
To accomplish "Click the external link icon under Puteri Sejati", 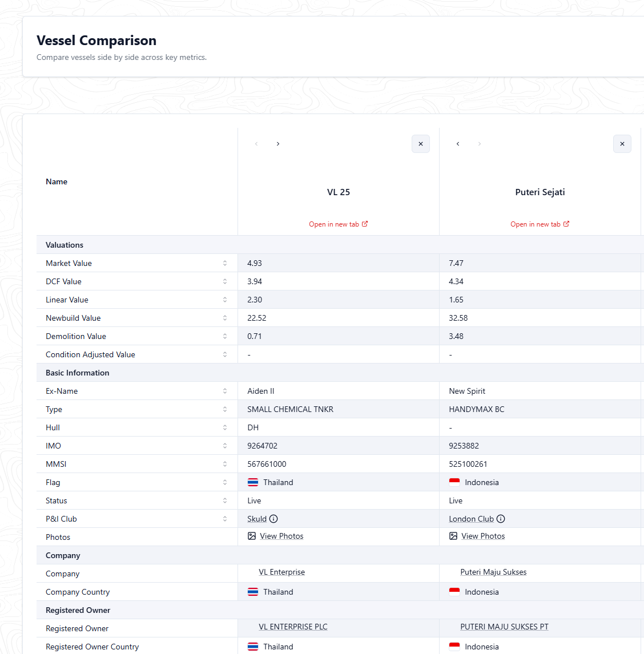I will 566,224.
